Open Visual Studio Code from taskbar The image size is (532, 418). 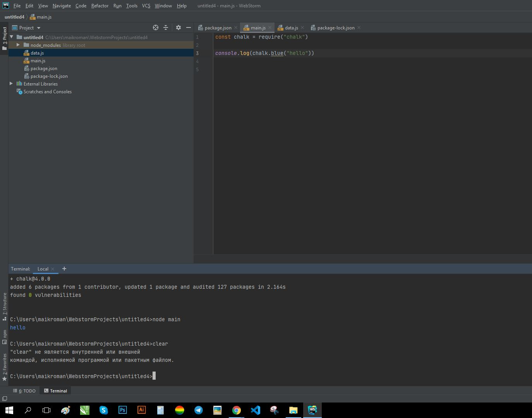pos(255,410)
